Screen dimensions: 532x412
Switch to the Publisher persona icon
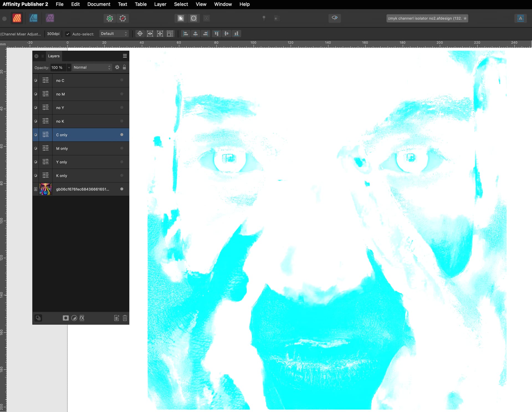pyautogui.click(x=17, y=18)
